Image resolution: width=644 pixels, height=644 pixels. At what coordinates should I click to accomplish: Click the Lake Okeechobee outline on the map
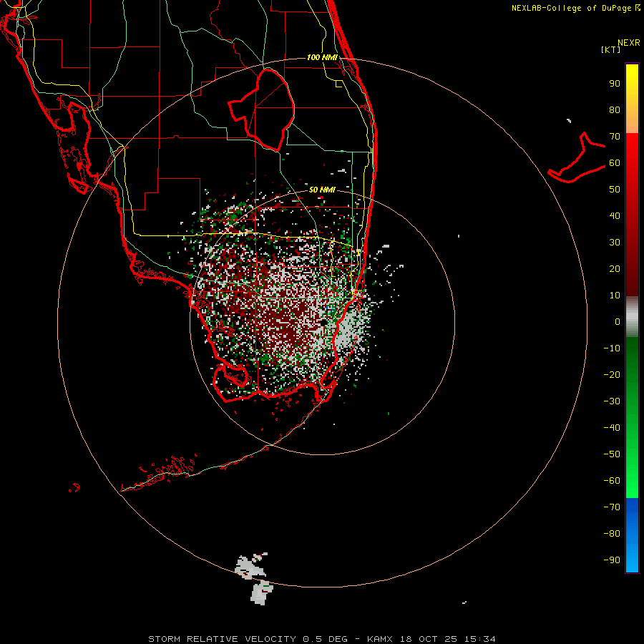tap(262, 109)
